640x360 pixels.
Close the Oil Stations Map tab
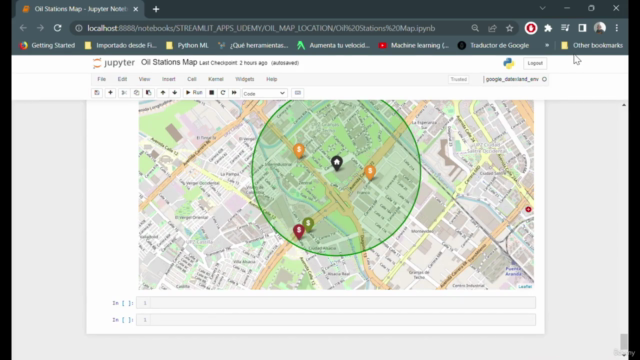pyautogui.click(x=136, y=9)
